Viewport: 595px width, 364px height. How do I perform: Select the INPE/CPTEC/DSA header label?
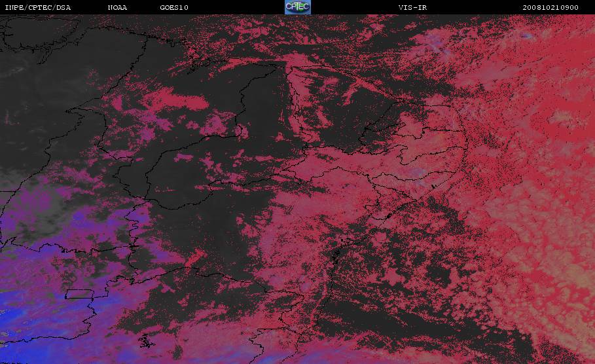(x=37, y=8)
